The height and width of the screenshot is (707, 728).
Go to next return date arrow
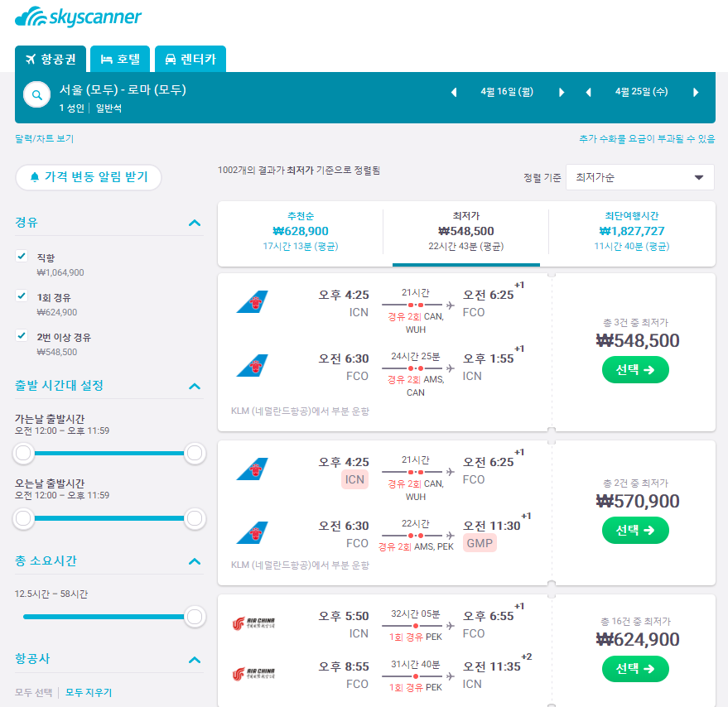click(696, 93)
